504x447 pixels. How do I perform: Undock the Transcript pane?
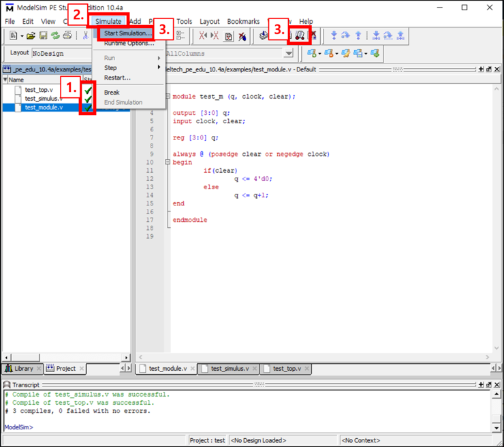coord(488,384)
